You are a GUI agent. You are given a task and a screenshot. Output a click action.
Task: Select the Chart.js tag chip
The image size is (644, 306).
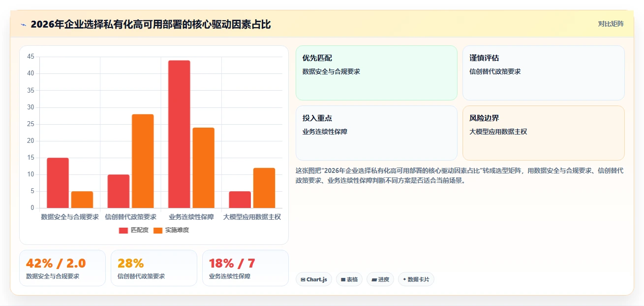(314, 279)
